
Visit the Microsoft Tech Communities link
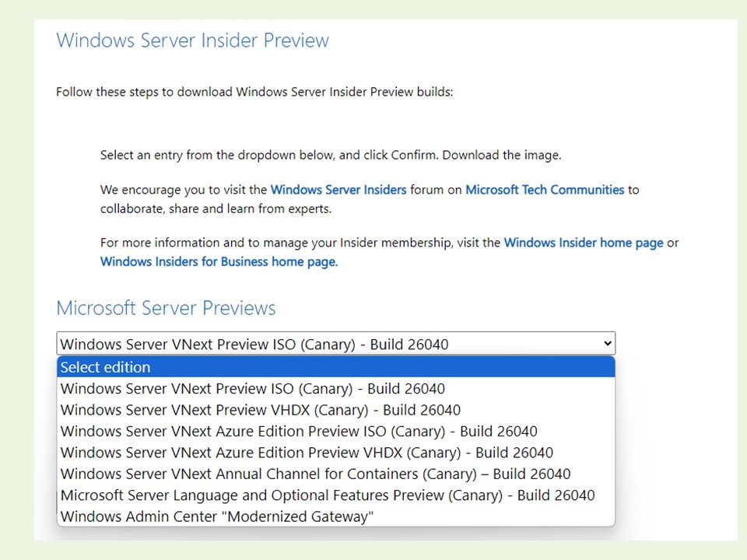545,190
